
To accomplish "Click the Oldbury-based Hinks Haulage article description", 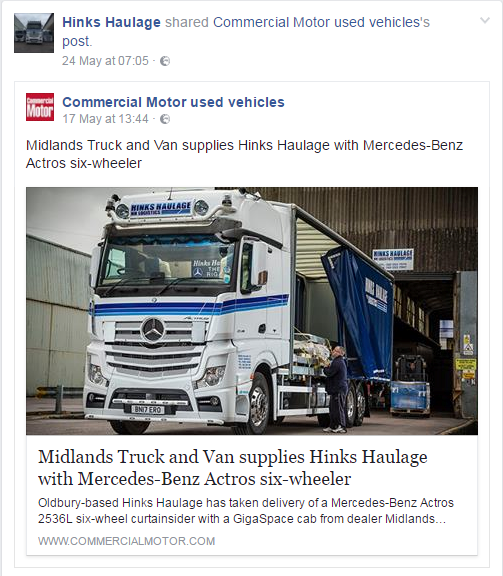I will click(x=246, y=511).
